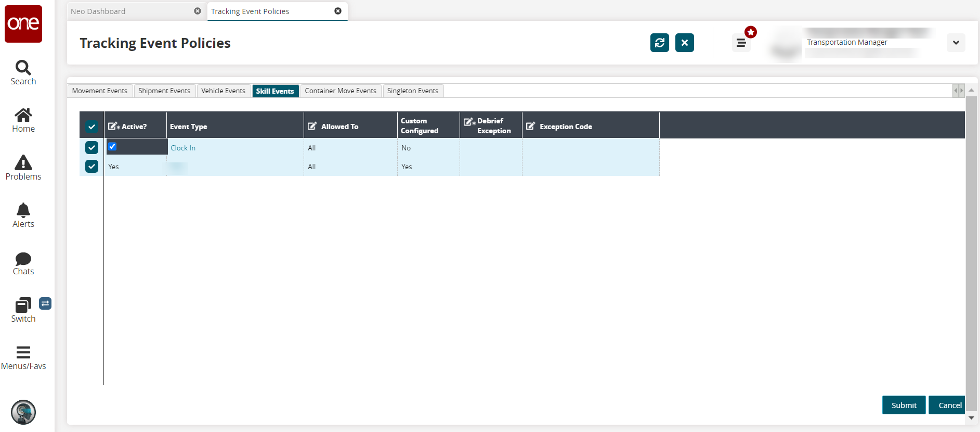This screenshot has width=980, height=432.
Task: Click the Allowed To column edit icon
Action: click(312, 126)
